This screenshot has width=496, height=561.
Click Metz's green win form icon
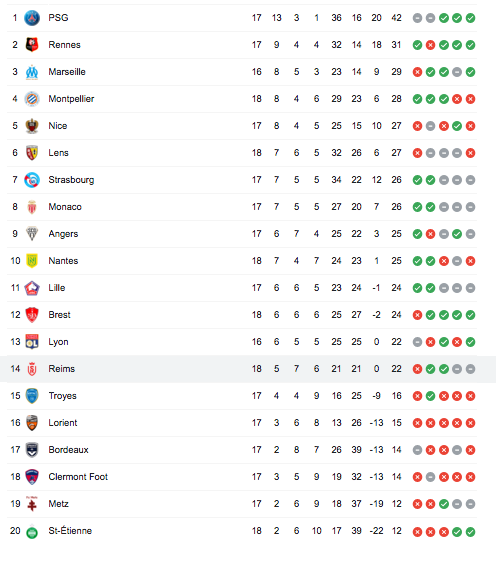(x=444, y=504)
